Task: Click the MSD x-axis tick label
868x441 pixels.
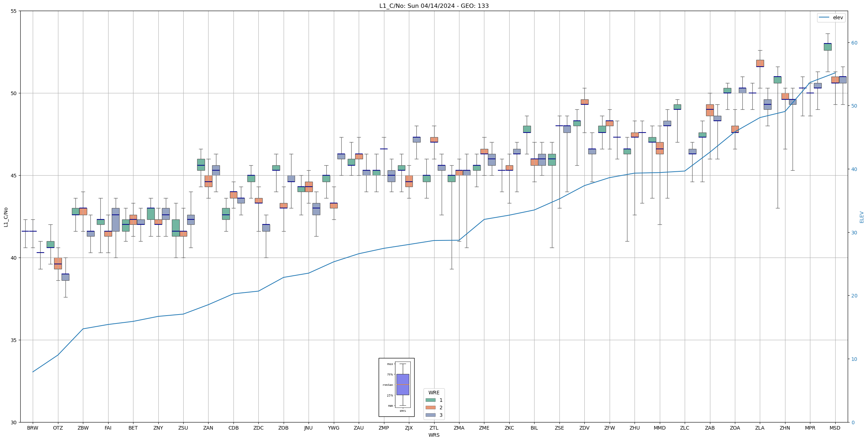Action: tap(835, 428)
